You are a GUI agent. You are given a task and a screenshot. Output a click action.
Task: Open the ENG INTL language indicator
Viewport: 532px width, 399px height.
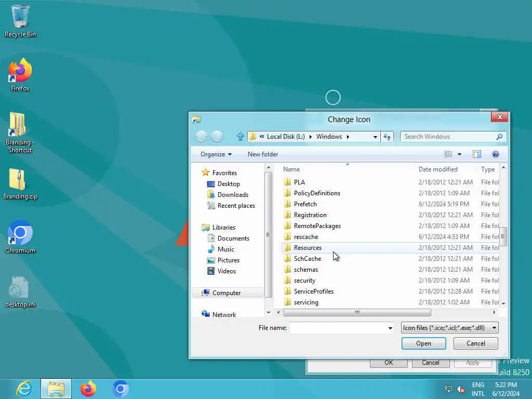478,389
